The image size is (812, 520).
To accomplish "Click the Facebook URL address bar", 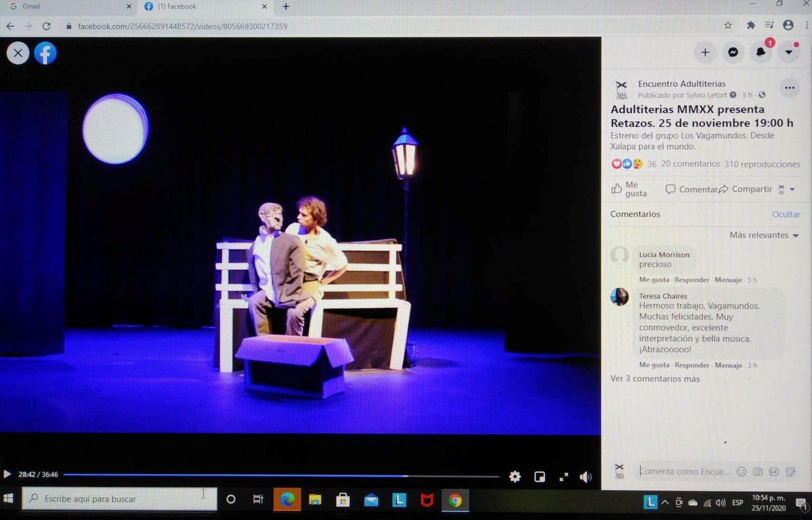I will click(x=182, y=26).
